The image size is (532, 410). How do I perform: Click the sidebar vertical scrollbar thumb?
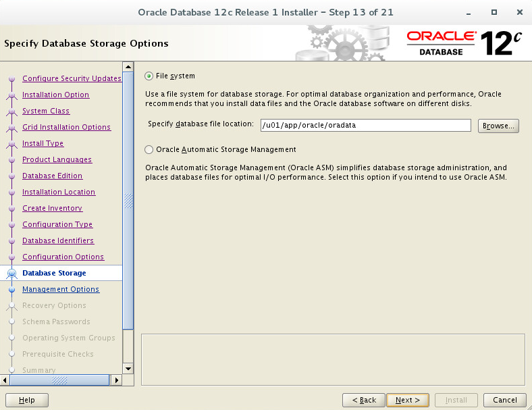pos(128,201)
